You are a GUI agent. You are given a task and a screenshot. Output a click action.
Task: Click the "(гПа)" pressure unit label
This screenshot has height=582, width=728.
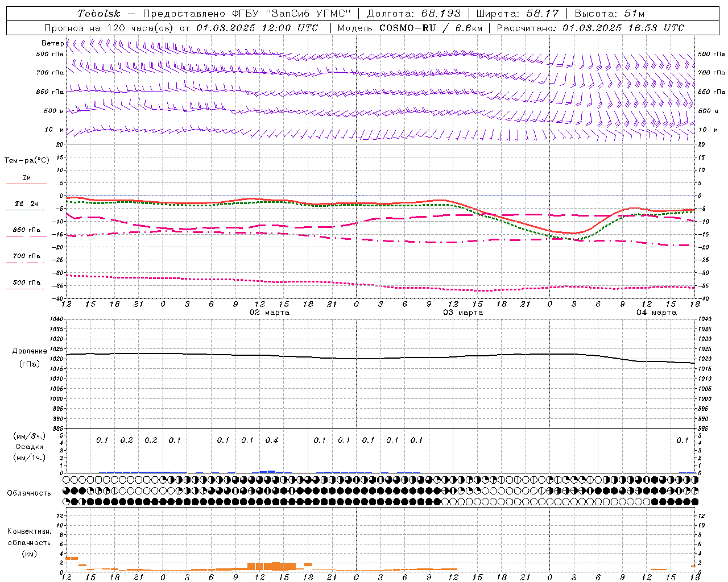(x=30, y=364)
